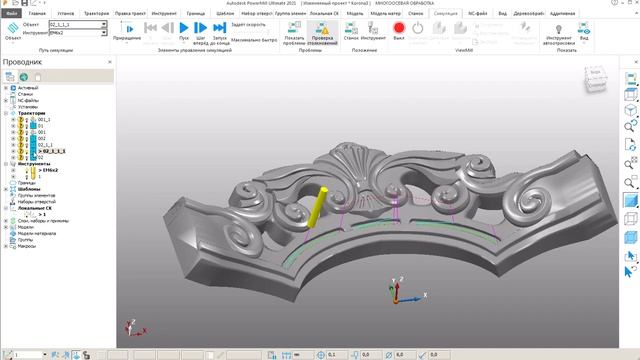The image size is (640, 360).
Task: Switch to the Траектории ribbon tab
Action: click(96, 13)
